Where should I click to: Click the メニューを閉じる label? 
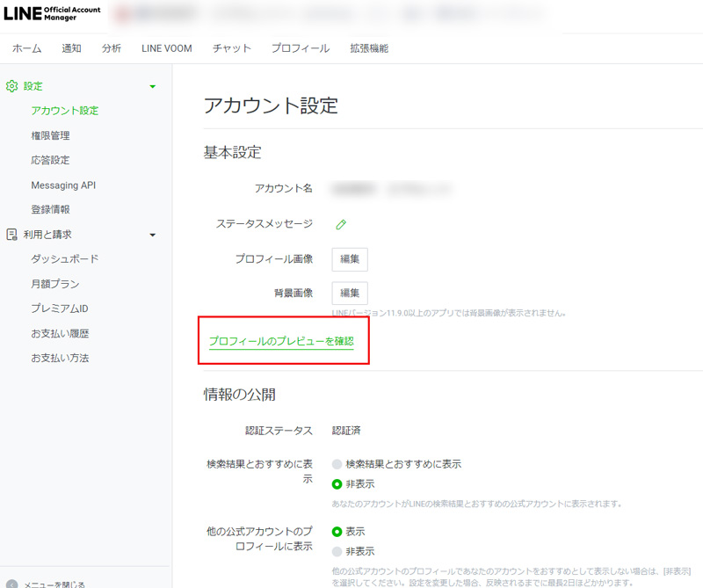click(54, 584)
